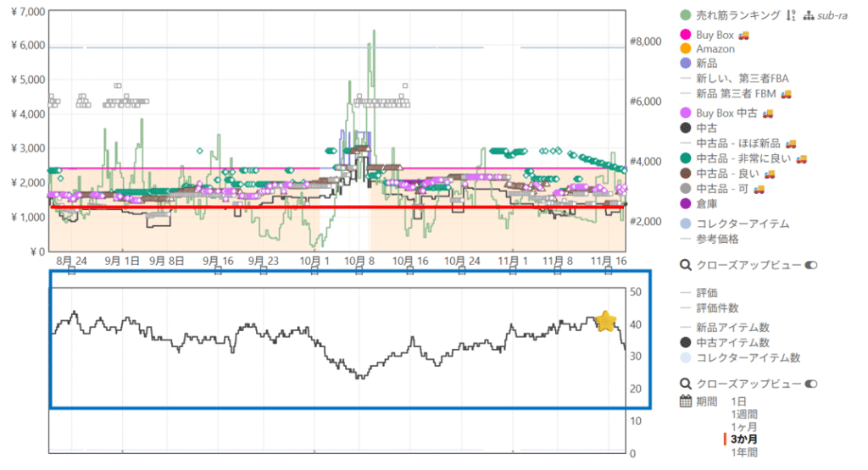The height and width of the screenshot is (470, 868).
Task: Toggle the lower chart クローズアップビュー switch
Action: click(x=811, y=384)
